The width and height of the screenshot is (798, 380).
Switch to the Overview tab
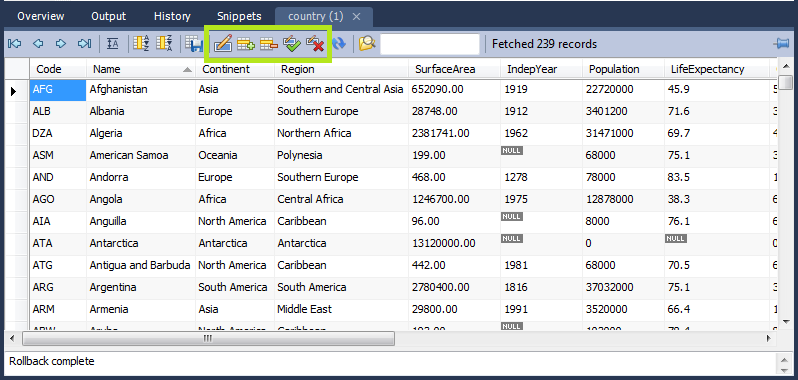[41, 17]
